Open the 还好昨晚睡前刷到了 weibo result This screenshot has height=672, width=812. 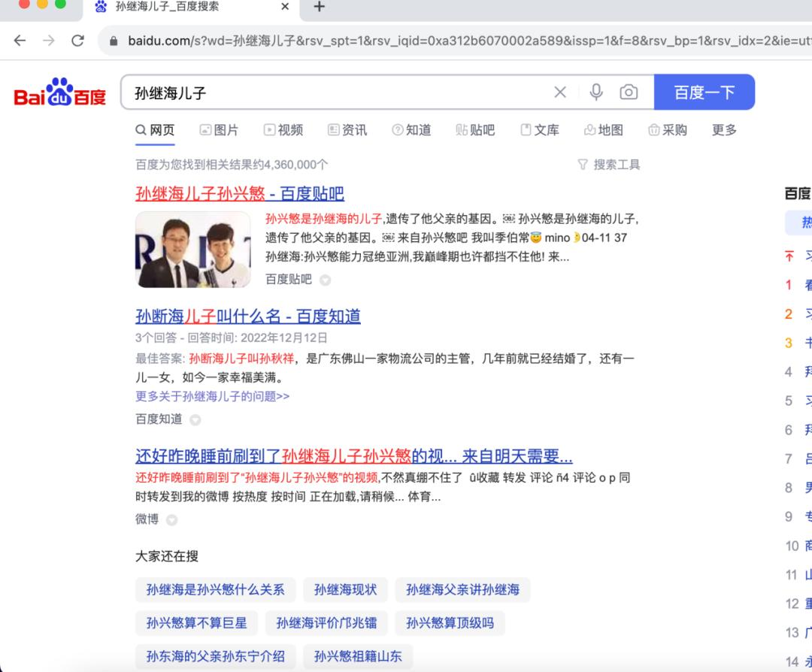click(x=353, y=456)
